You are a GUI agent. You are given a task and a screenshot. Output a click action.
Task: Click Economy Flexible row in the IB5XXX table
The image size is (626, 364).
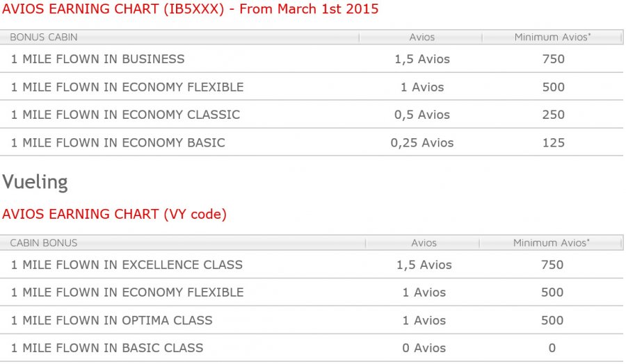[127, 87]
